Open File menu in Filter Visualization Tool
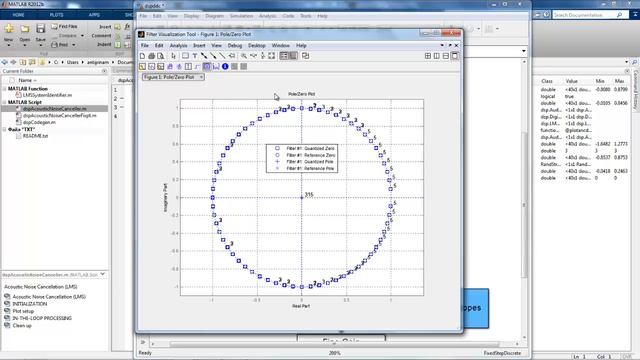 coord(144,46)
